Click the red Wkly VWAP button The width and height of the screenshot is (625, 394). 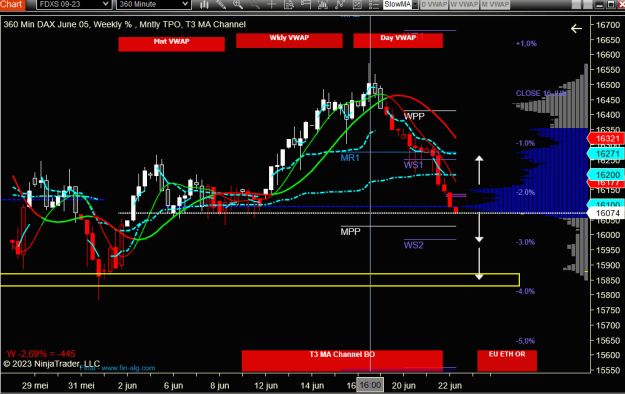tap(289, 40)
